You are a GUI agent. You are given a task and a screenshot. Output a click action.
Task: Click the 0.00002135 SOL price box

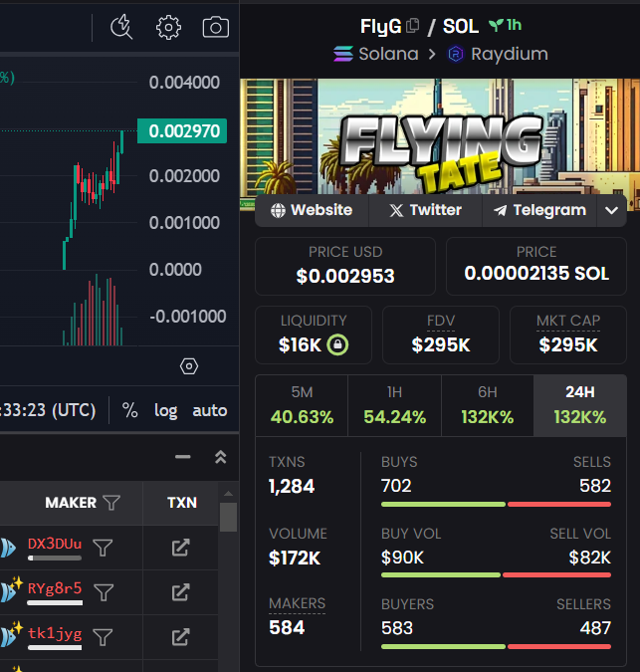coord(536,266)
